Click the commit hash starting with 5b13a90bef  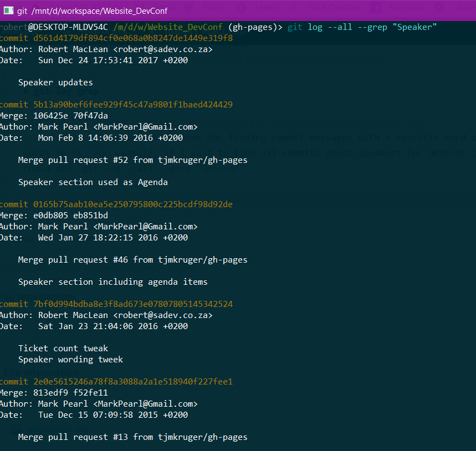click(x=133, y=104)
